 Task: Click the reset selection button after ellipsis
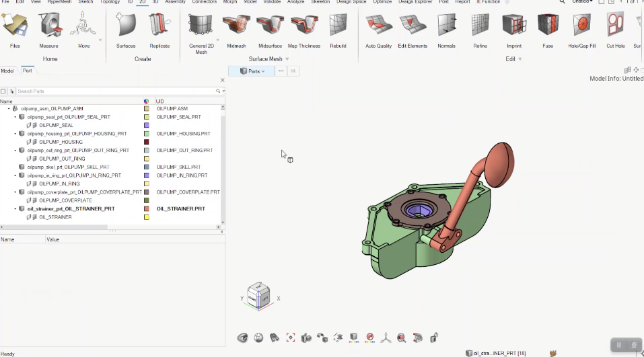(293, 71)
